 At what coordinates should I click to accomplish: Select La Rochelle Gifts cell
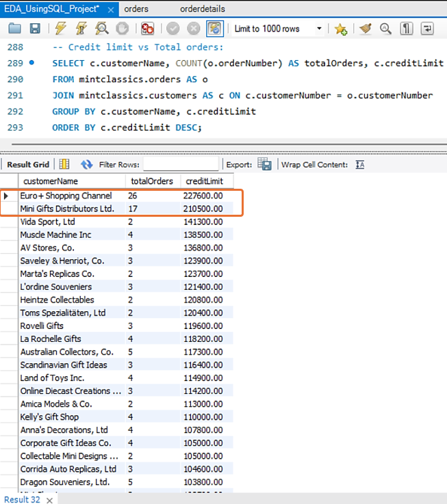[72, 339]
